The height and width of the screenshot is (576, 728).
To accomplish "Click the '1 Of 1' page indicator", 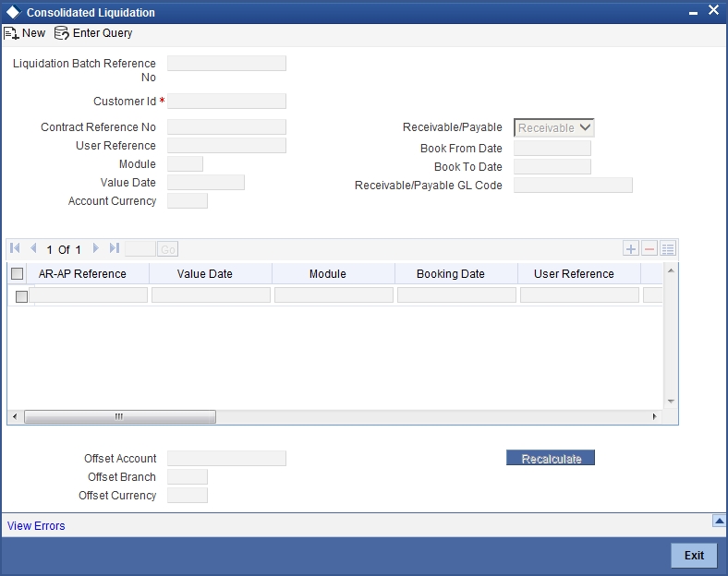I will pos(64,249).
